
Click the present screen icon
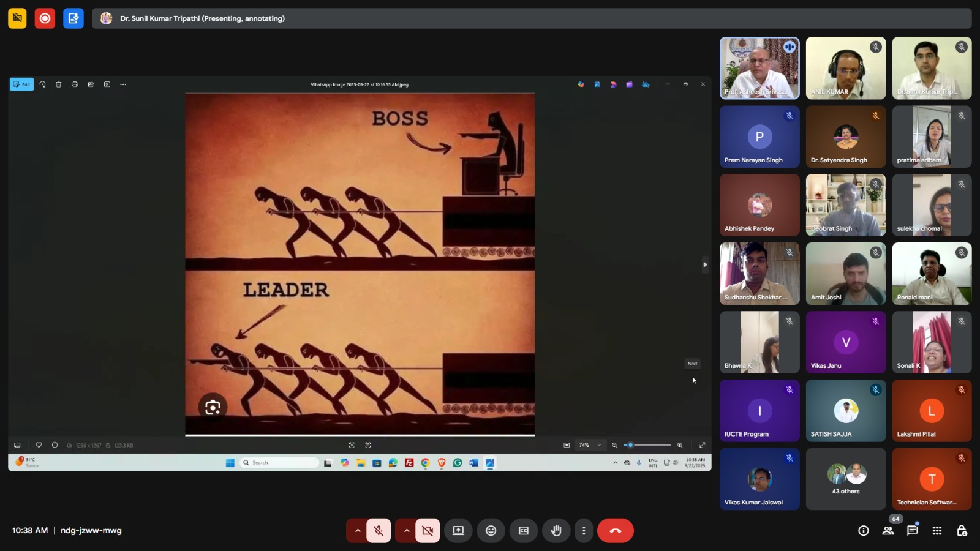pyautogui.click(x=458, y=531)
